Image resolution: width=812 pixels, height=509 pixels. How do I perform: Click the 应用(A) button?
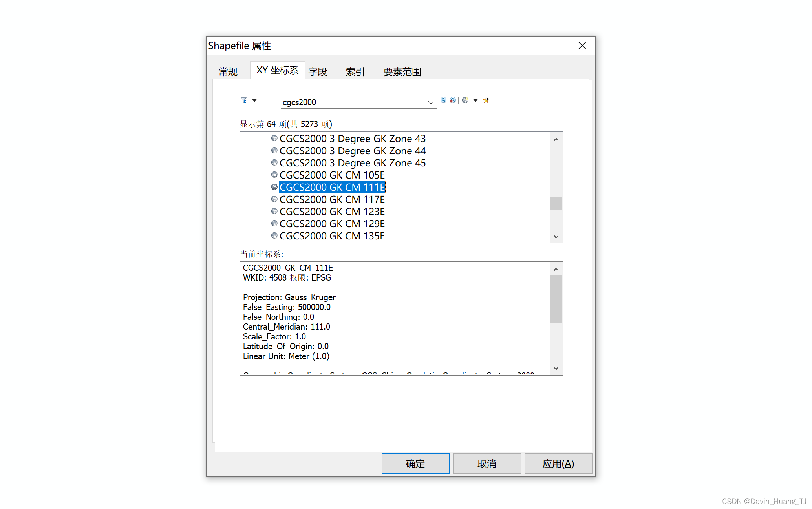(x=558, y=464)
